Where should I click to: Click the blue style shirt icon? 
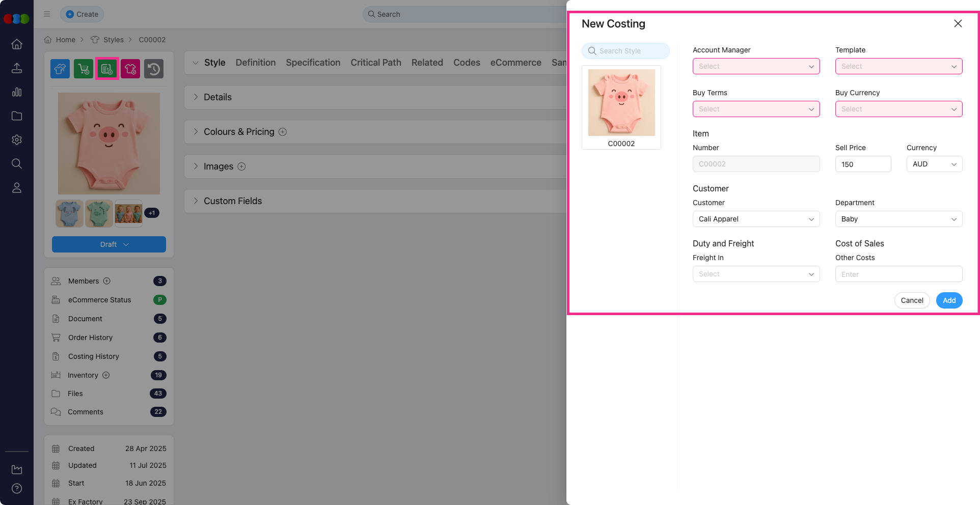pos(60,69)
